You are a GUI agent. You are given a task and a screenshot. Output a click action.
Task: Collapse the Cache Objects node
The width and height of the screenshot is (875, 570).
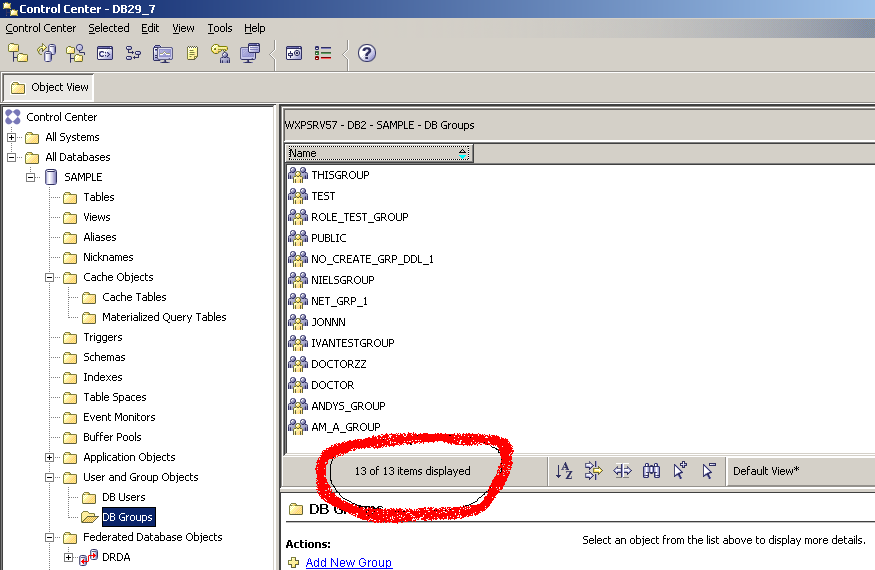tap(50, 277)
